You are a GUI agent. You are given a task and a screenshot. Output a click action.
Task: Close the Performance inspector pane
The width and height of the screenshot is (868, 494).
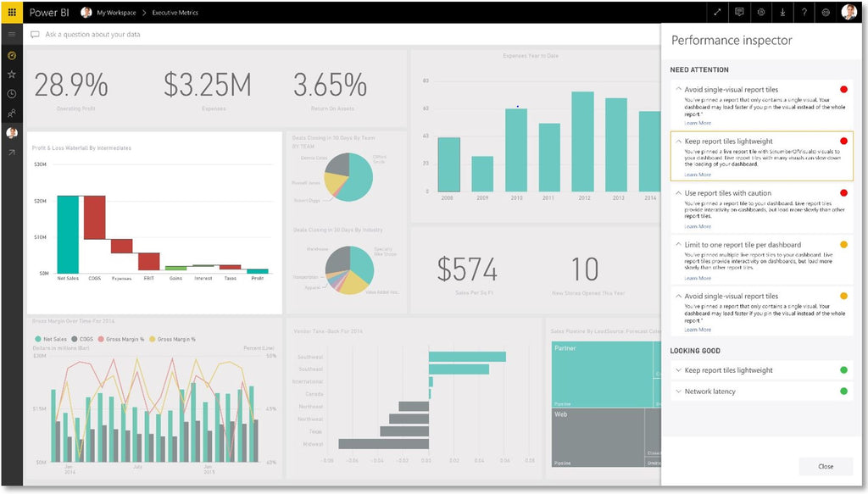[826, 466]
